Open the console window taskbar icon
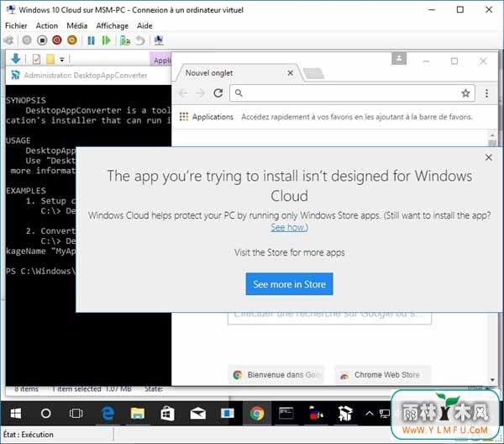This screenshot has height=444, width=504. pyautogui.click(x=286, y=413)
